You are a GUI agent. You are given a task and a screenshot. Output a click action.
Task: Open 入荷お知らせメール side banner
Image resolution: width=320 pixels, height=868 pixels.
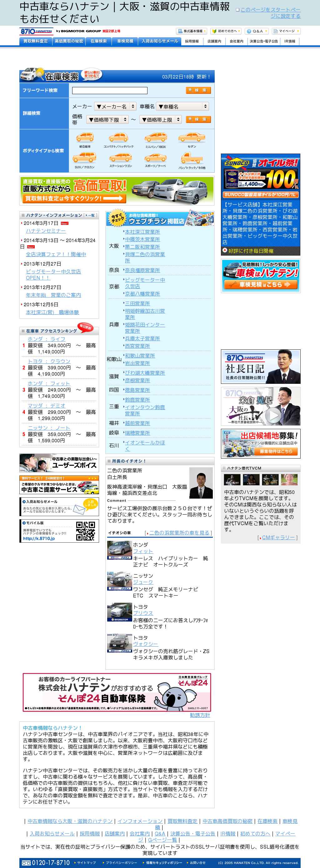point(59,507)
